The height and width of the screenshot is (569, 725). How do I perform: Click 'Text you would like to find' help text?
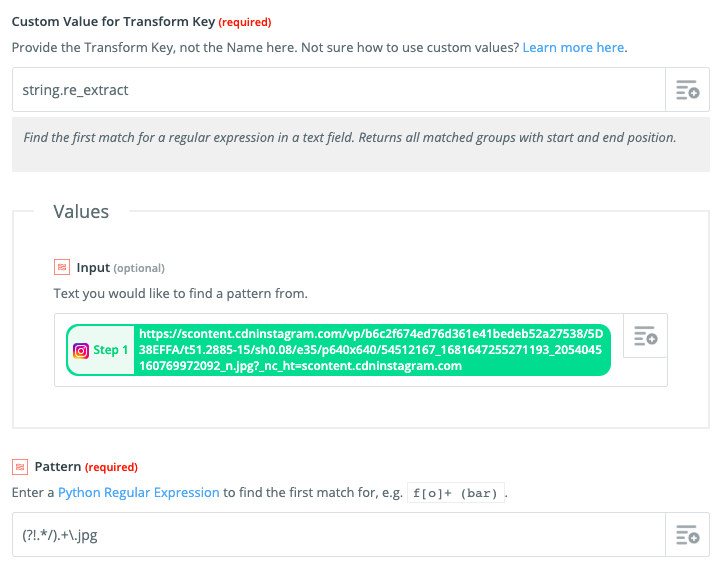click(180, 294)
